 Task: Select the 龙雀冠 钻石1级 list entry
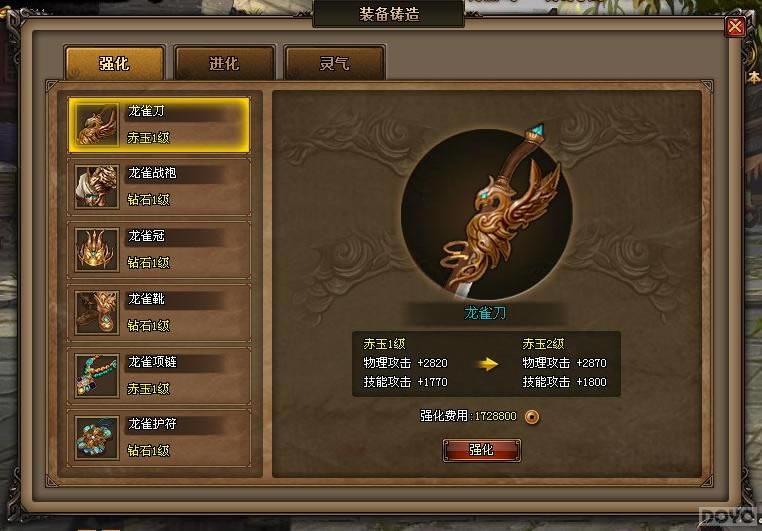[159, 250]
